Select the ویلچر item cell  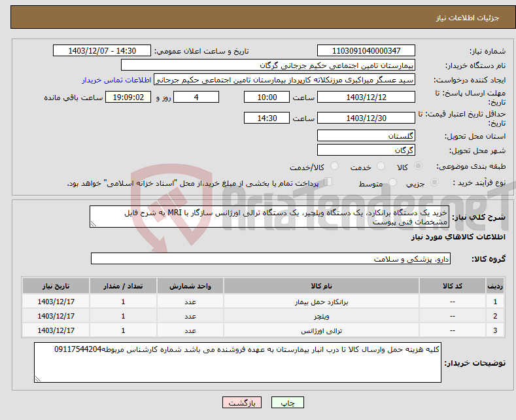point(321,316)
